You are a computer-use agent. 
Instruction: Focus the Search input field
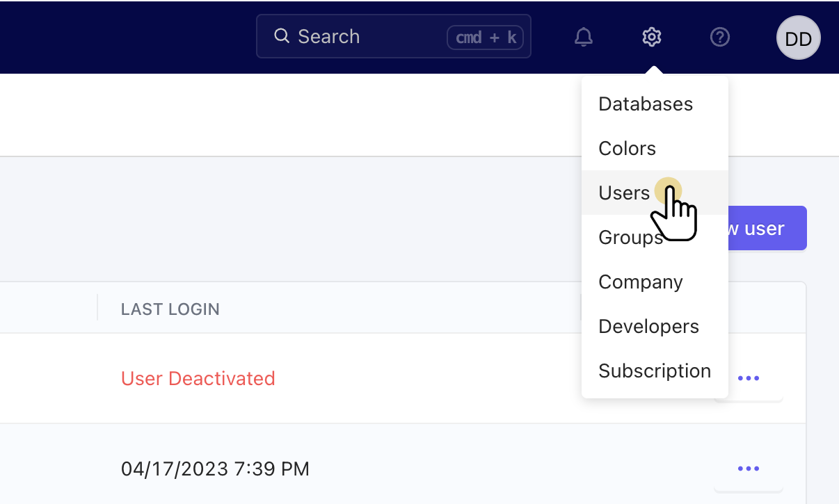click(369, 37)
